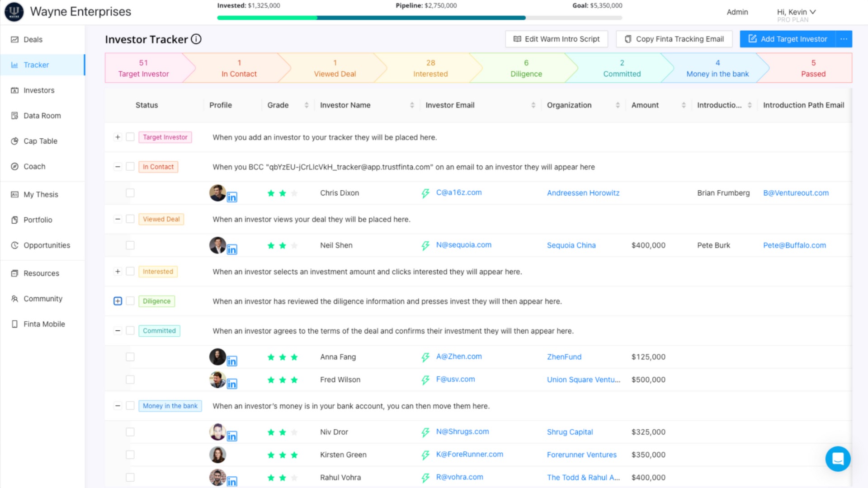Collapse the Committed group
This screenshot has height=488, width=868.
[x=118, y=331]
